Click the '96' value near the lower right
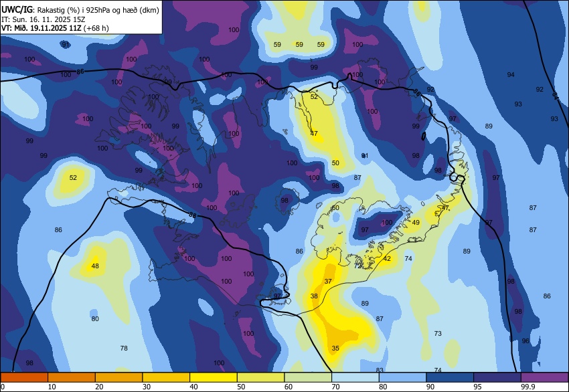This screenshot has width=569, height=392. click(x=525, y=341)
